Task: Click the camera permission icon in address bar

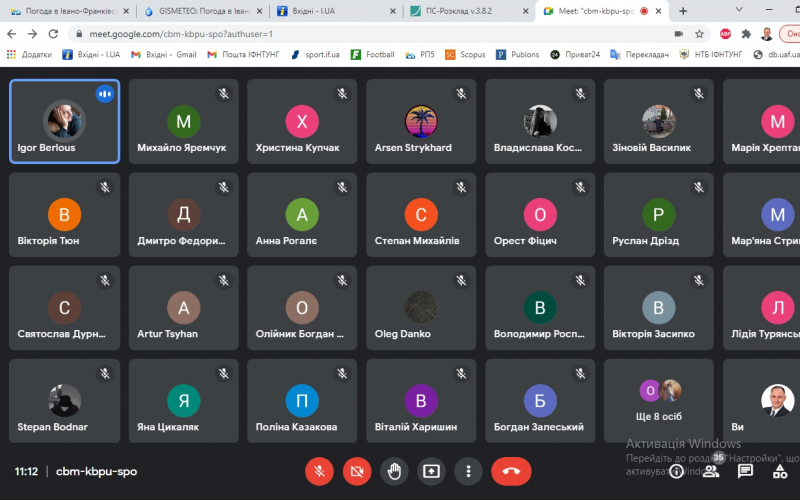Action: point(679,34)
